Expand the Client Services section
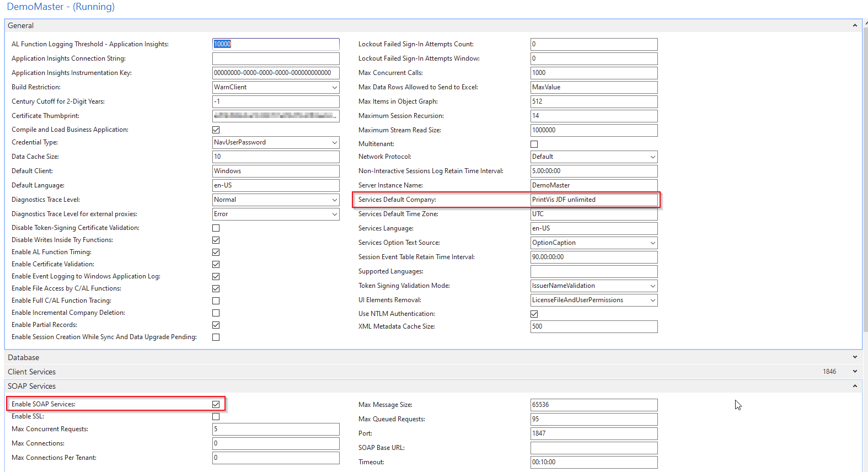The height and width of the screenshot is (472, 868). (x=855, y=372)
